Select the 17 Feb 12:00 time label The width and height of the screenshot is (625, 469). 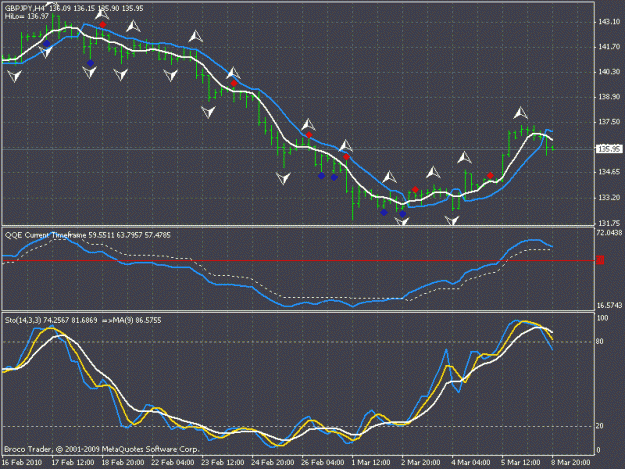pos(73,462)
